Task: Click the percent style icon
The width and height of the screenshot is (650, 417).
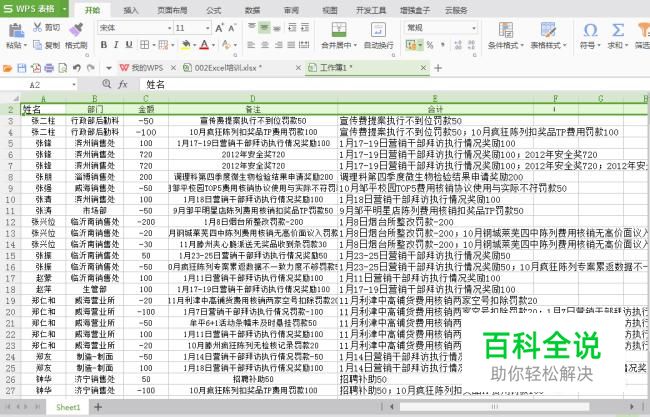Action: pos(430,45)
